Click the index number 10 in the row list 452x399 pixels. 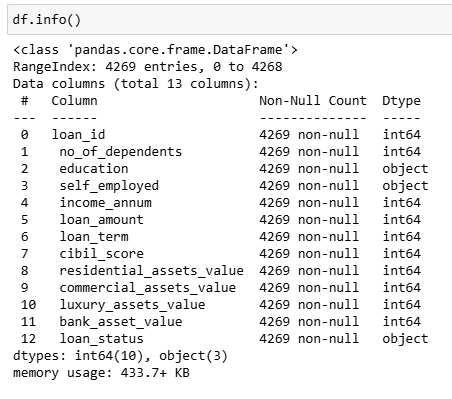tap(28, 305)
